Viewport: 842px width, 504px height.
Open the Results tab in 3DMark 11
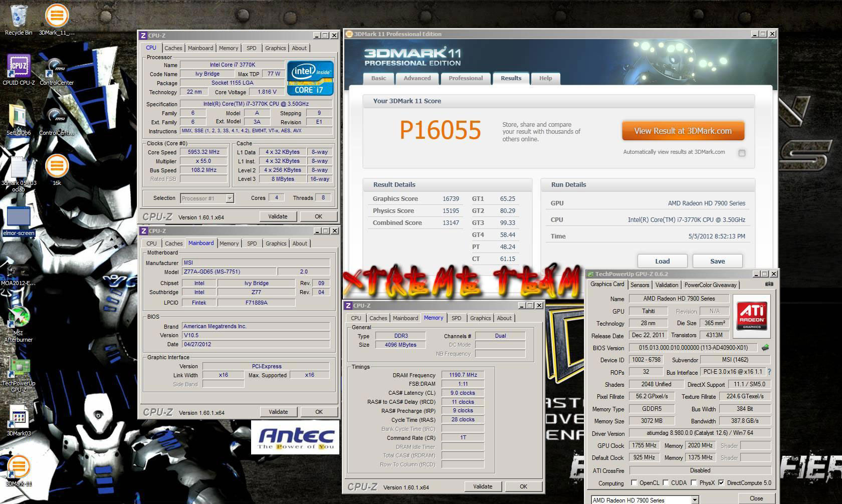(x=511, y=78)
